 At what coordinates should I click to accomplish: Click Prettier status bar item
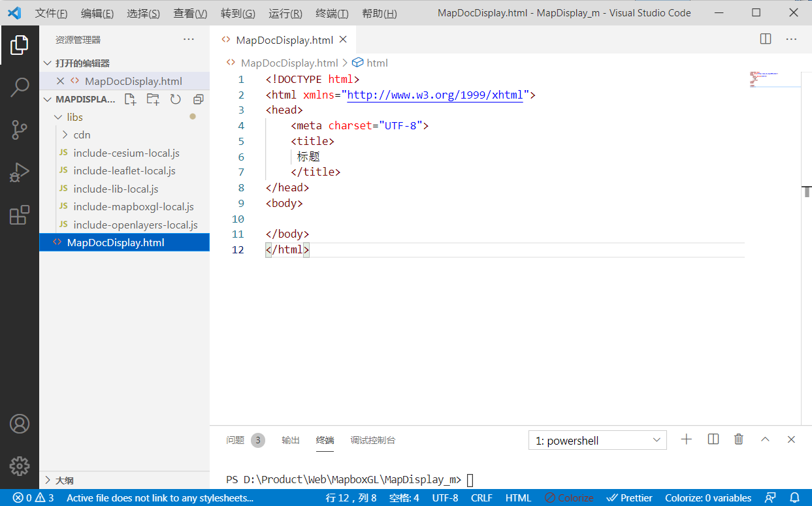pyautogui.click(x=629, y=498)
